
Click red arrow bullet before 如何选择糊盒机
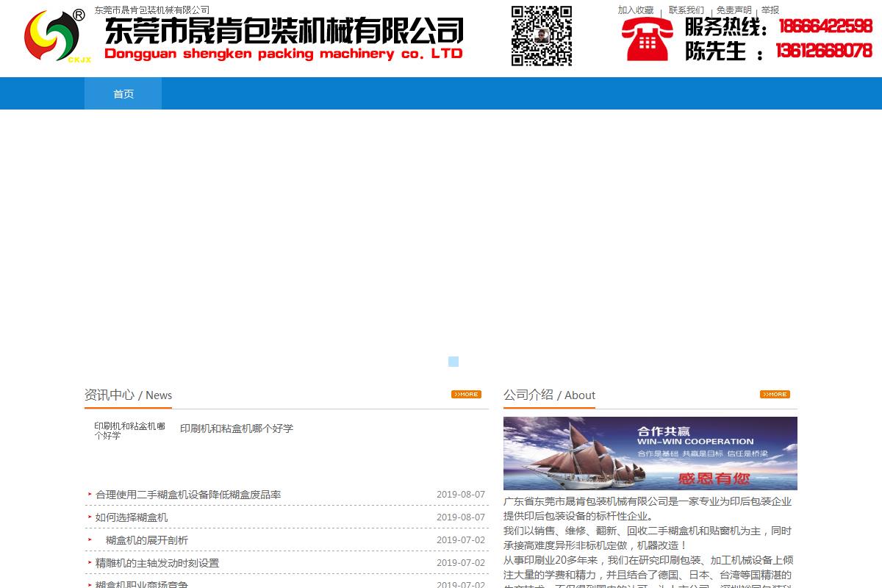coord(90,517)
